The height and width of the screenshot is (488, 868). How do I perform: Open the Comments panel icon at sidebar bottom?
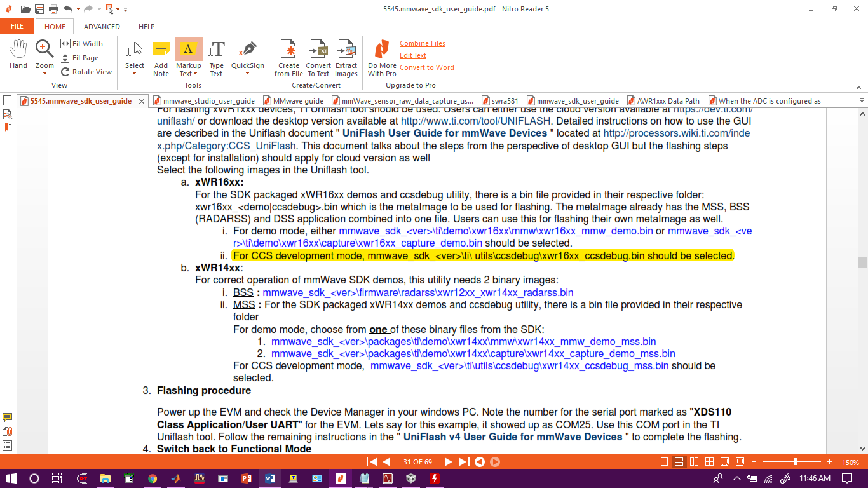(x=7, y=417)
